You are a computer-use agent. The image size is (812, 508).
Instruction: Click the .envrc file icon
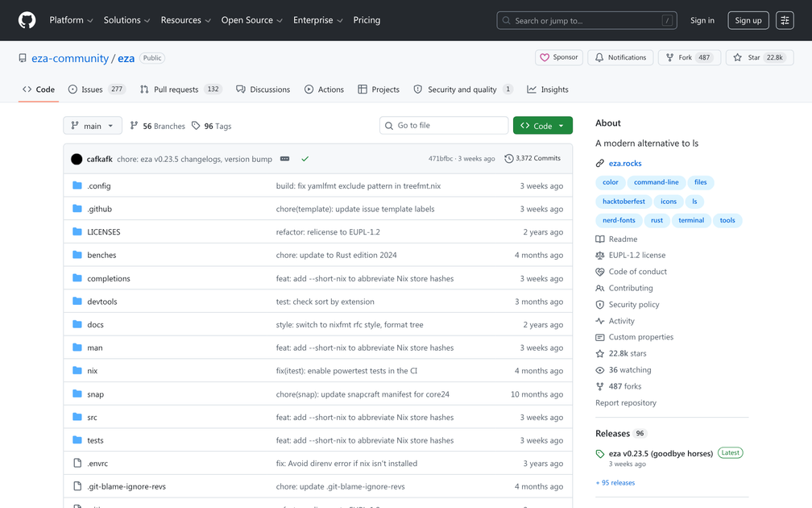point(77,463)
